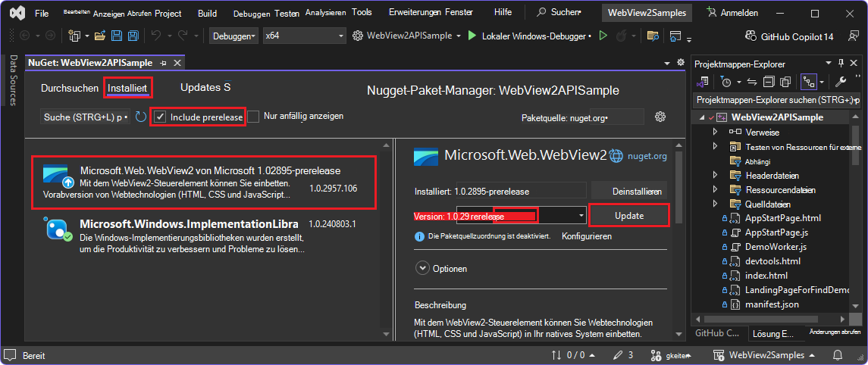Click Änderungen abrufen tab
This screenshot has width=868, height=365.
[835, 332]
